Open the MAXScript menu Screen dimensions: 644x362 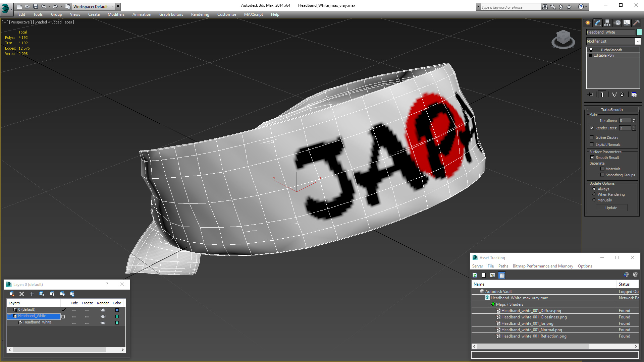(x=253, y=14)
